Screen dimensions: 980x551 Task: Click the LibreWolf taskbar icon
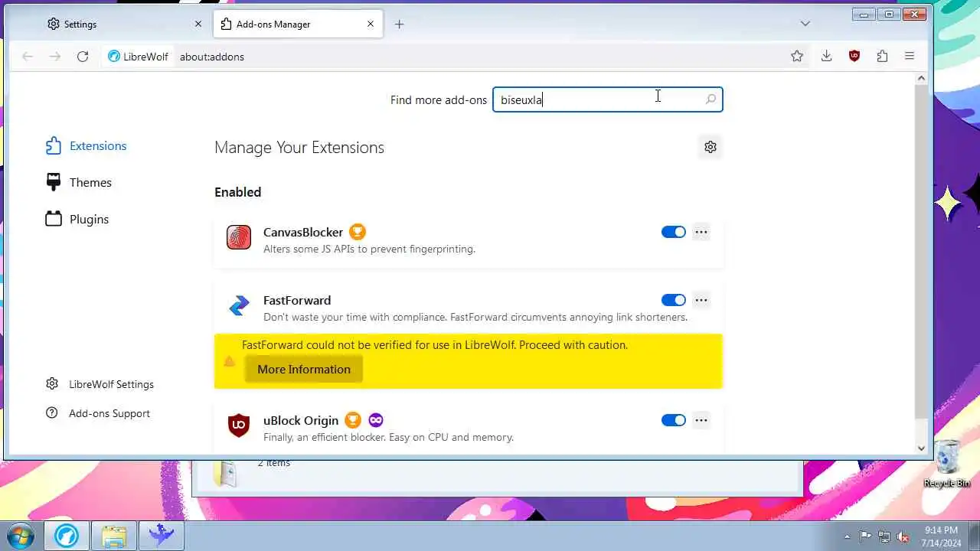[67, 535]
